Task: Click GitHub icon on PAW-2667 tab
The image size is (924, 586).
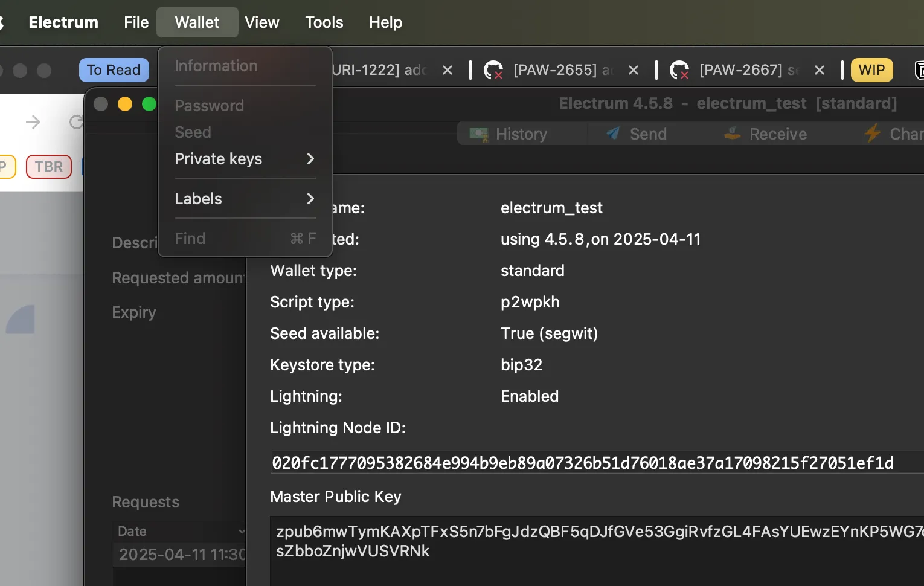Action: click(x=679, y=70)
